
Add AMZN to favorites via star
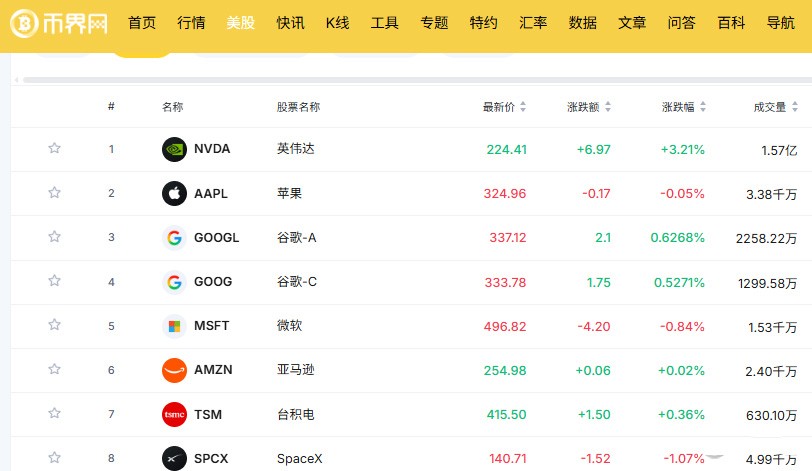[x=54, y=369]
